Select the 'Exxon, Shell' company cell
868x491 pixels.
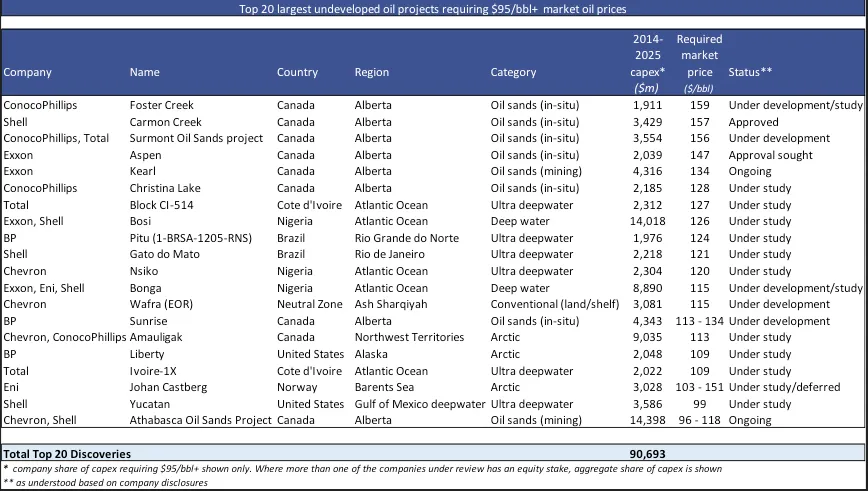(x=33, y=221)
